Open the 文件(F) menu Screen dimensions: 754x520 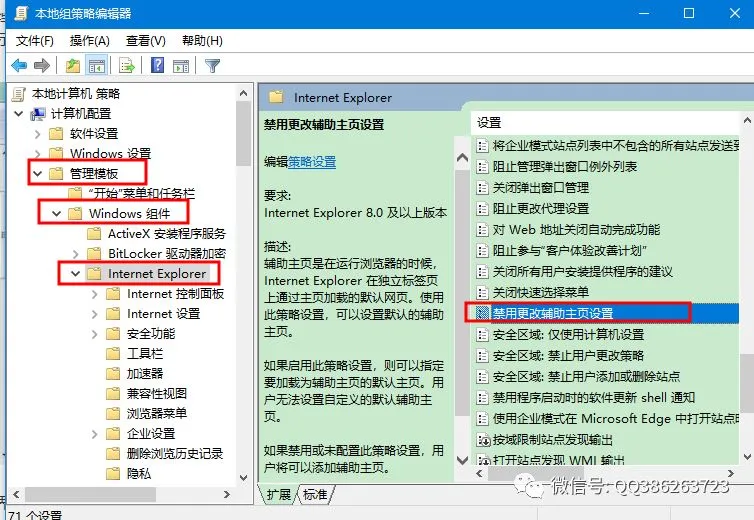coord(34,41)
